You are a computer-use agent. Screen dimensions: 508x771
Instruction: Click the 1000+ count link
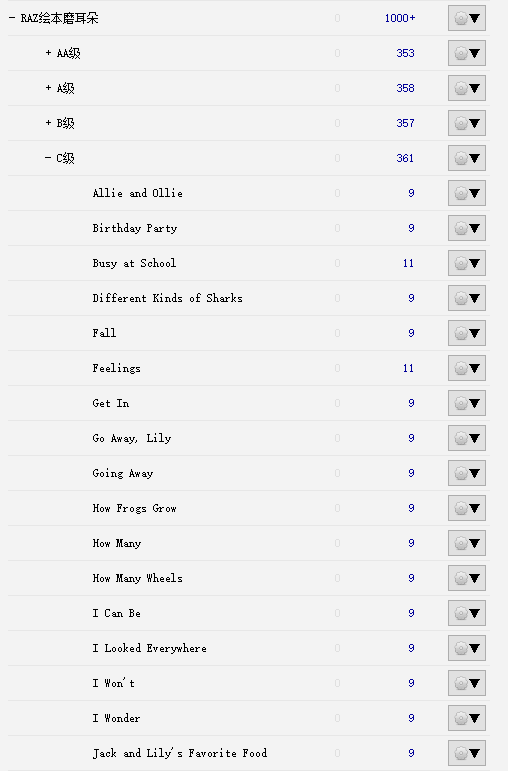(x=400, y=18)
